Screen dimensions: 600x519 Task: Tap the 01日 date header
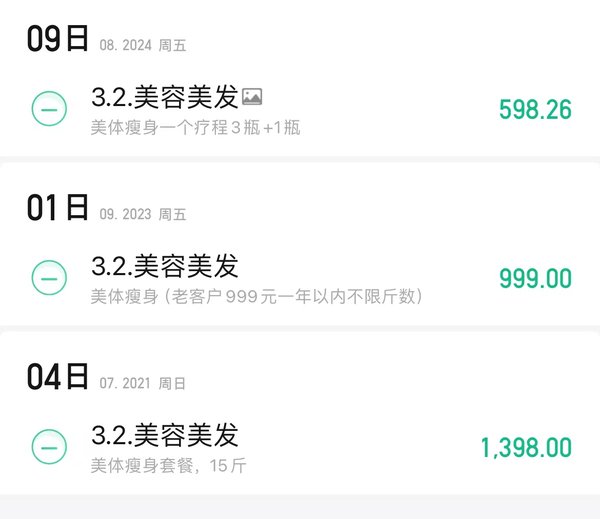57,207
